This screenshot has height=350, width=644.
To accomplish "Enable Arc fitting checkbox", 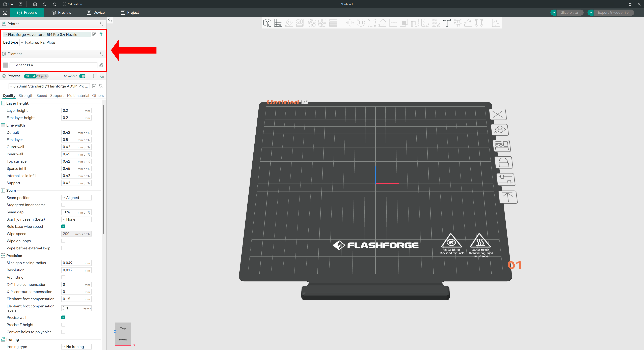I will point(63,277).
